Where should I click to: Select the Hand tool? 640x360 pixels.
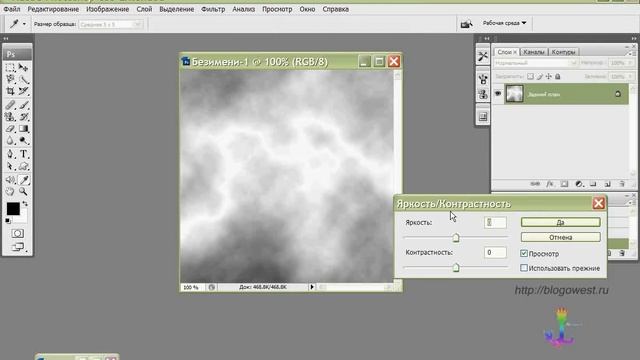click(10, 191)
